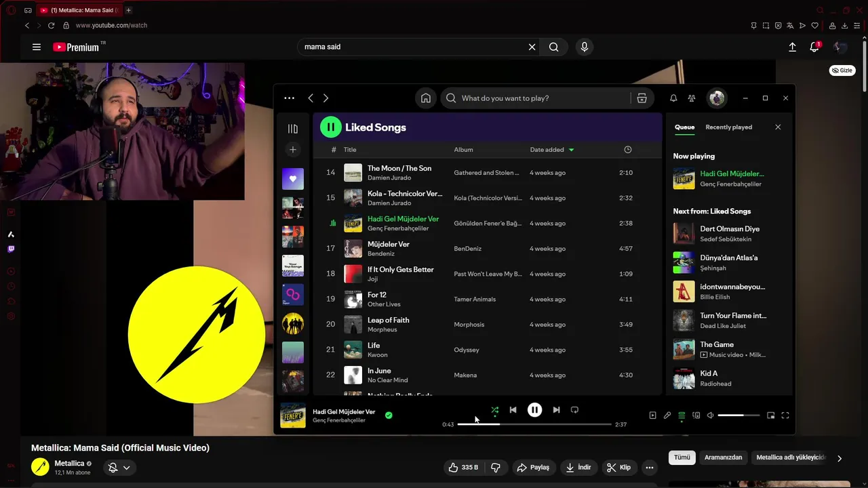
Task: Go back in Spotify navigation
Action: [x=311, y=98]
